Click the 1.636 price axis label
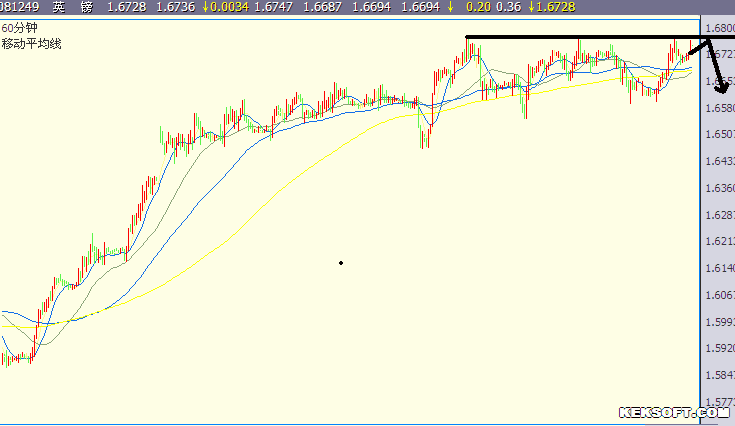The width and height of the screenshot is (735, 426). click(x=720, y=188)
